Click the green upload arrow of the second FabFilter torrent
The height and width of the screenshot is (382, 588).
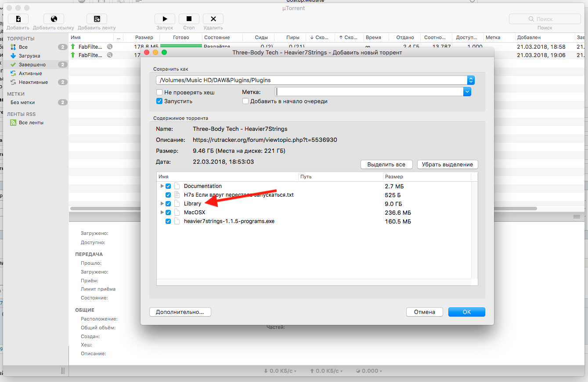pyautogui.click(x=73, y=55)
